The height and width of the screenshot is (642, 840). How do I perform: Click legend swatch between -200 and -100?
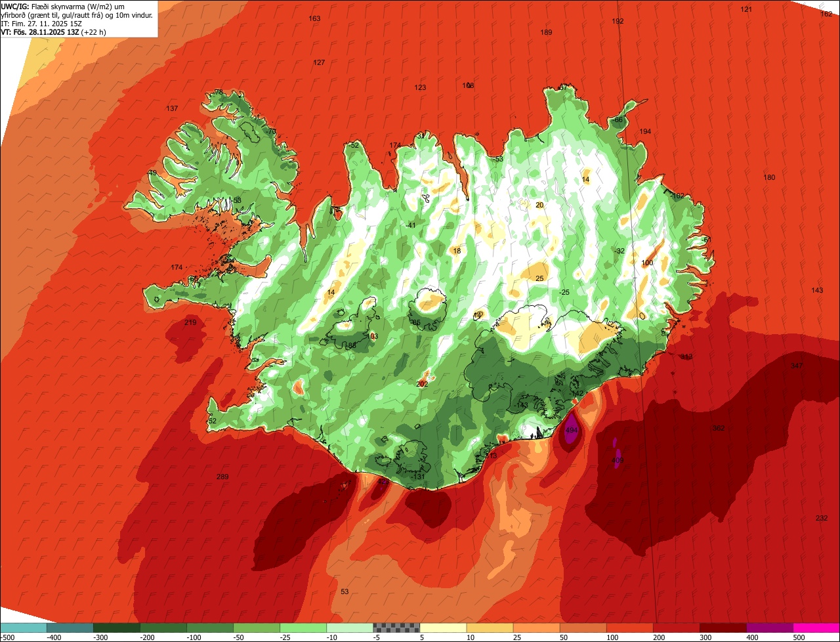(x=163, y=628)
